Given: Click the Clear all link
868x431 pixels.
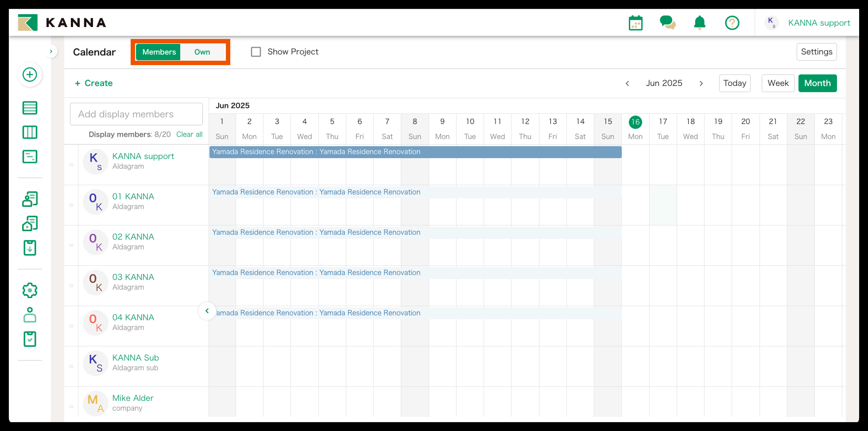Looking at the screenshot, I should pyautogui.click(x=189, y=134).
